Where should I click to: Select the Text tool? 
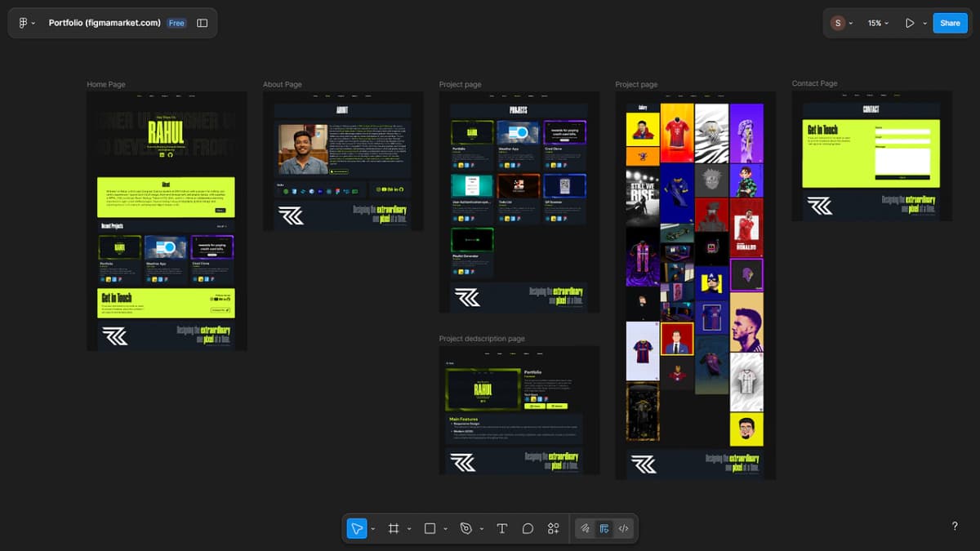click(x=501, y=528)
